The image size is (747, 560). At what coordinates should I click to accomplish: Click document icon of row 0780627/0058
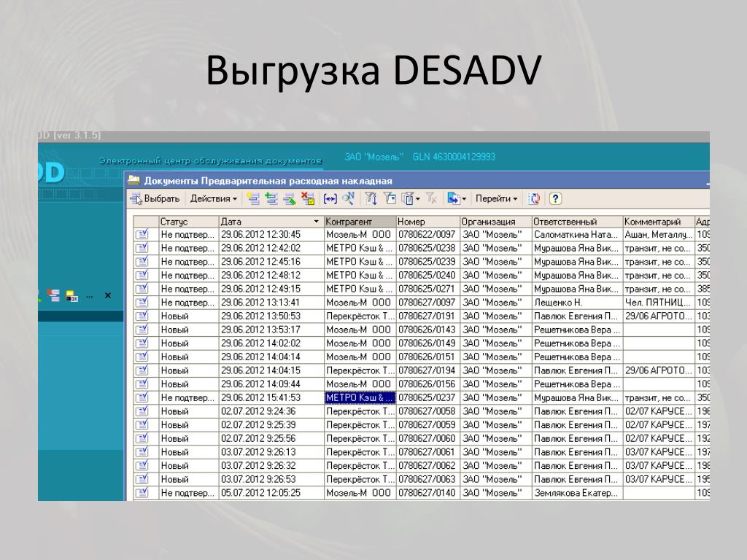pos(142,411)
